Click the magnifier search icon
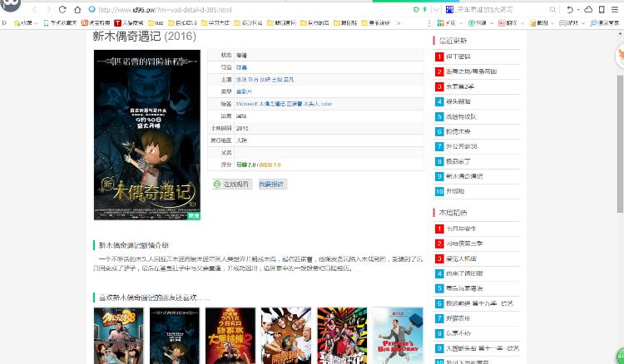 (552, 9)
